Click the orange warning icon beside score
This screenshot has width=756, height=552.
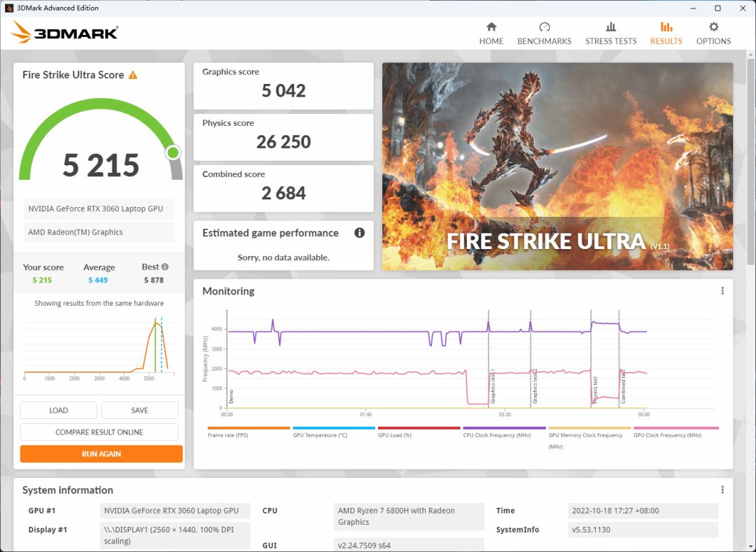[133, 75]
